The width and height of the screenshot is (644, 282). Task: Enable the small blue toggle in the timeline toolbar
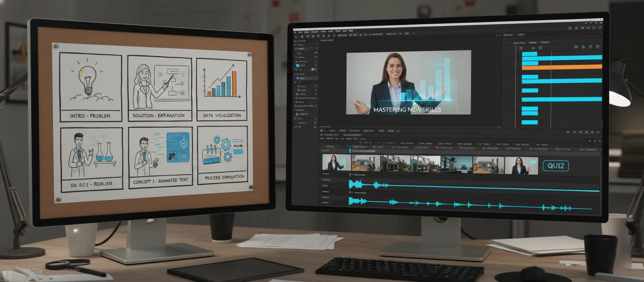tap(322, 131)
